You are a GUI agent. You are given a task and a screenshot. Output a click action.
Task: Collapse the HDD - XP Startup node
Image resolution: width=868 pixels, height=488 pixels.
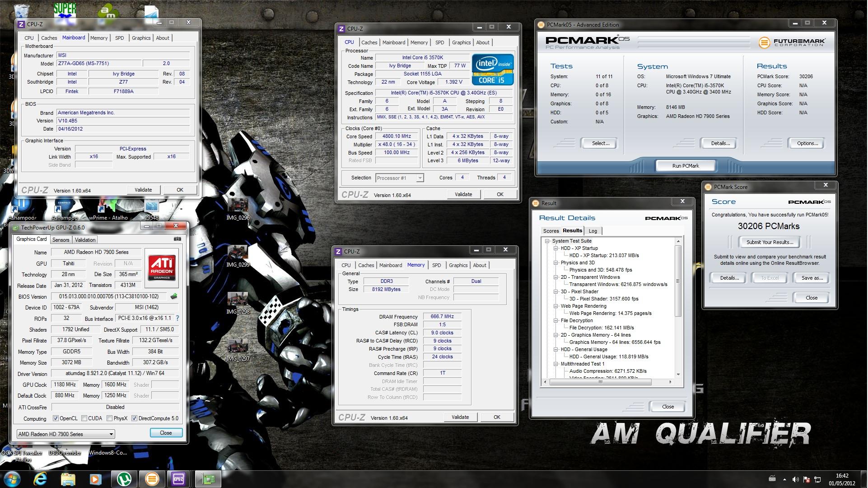click(556, 249)
